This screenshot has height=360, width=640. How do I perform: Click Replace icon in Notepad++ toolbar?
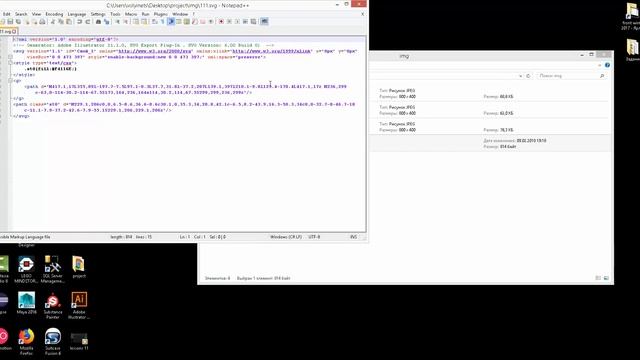[x=107, y=21]
